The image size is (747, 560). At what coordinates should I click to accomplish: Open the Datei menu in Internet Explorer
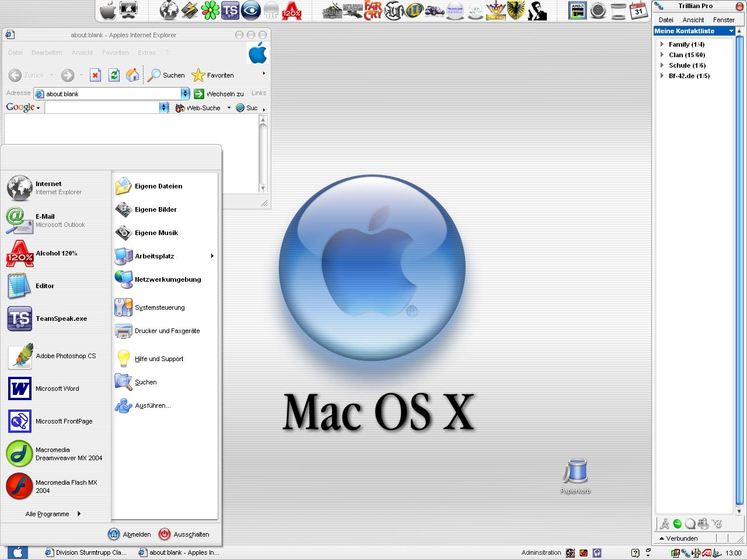[15, 52]
